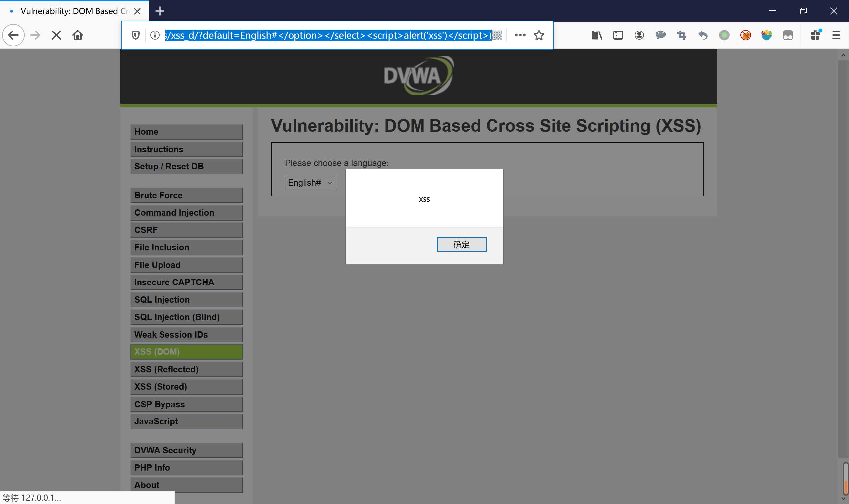The height and width of the screenshot is (504, 849).
Task: Open the gift box what's new icon
Action: 816,35
